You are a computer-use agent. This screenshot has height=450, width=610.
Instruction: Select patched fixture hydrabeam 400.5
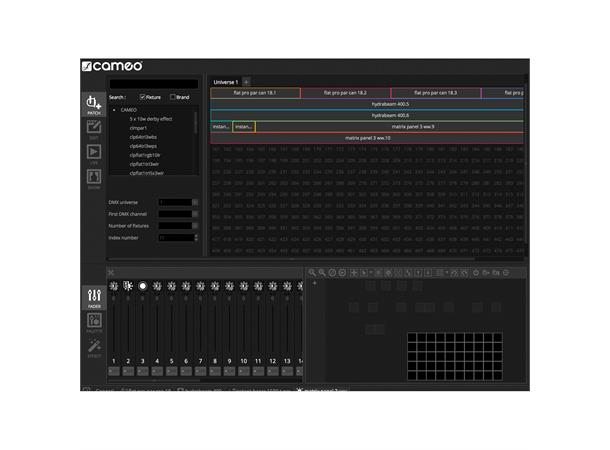367,104
